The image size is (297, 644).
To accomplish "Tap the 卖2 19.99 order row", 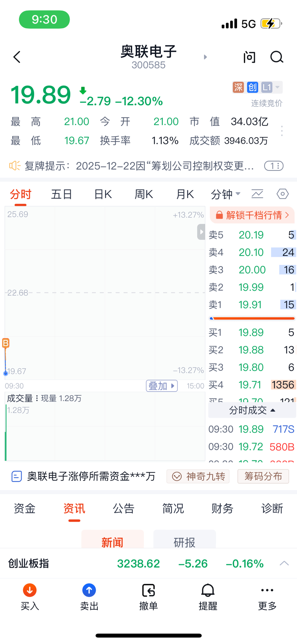I will (x=252, y=287).
